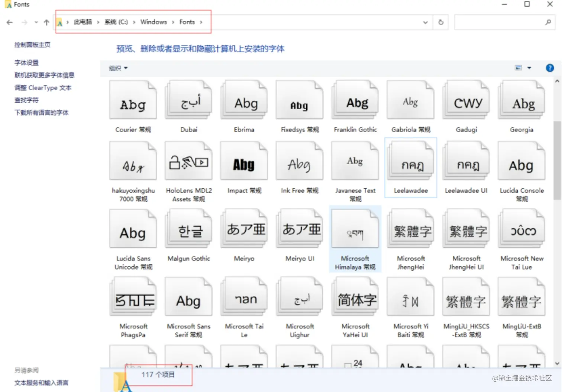
Task: Open 下载所有语言的字体 link
Action: coord(41,113)
